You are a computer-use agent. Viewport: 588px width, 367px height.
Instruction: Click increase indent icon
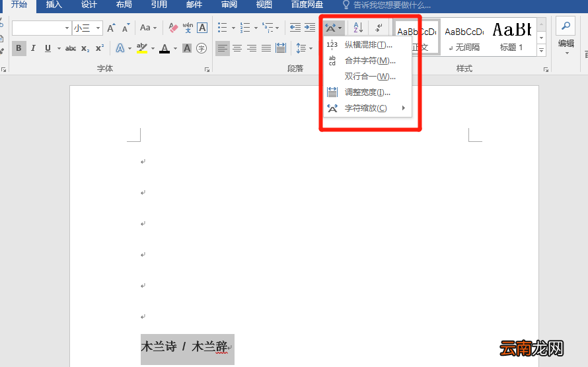point(310,28)
